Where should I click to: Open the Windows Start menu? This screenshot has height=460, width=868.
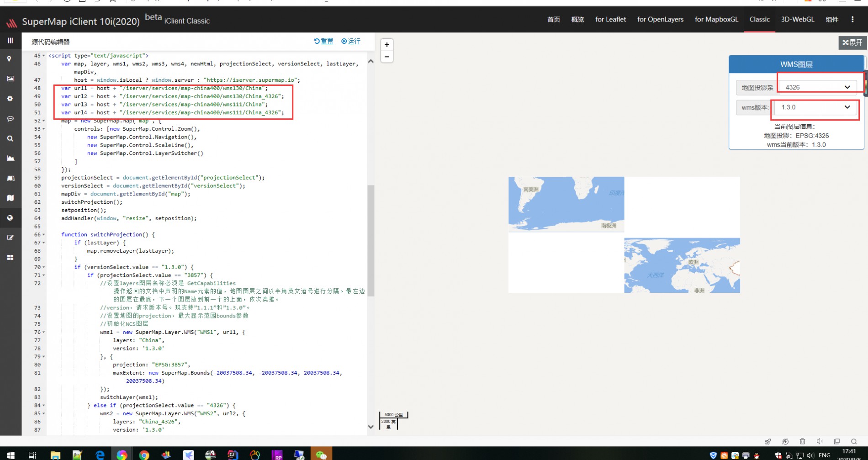(11, 455)
